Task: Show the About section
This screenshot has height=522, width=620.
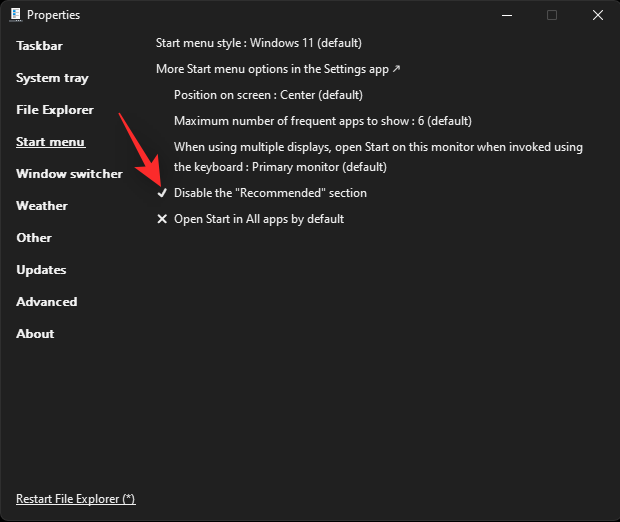Action: 35,334
